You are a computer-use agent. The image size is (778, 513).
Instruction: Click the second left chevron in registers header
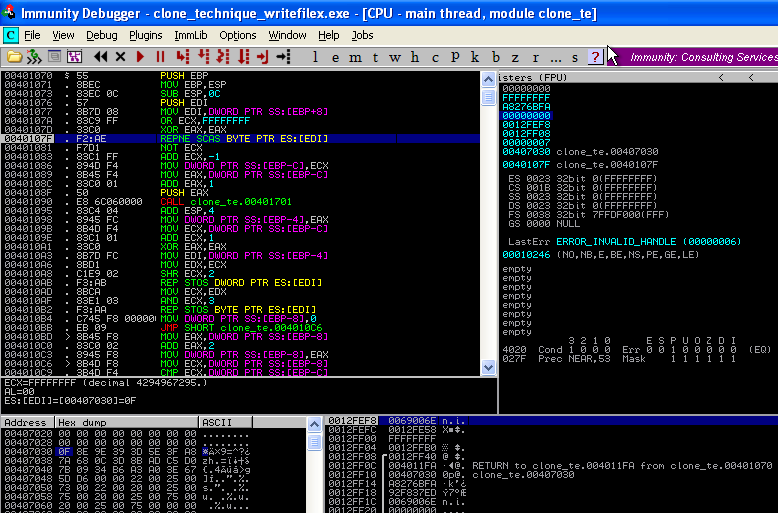pos(751,77)
